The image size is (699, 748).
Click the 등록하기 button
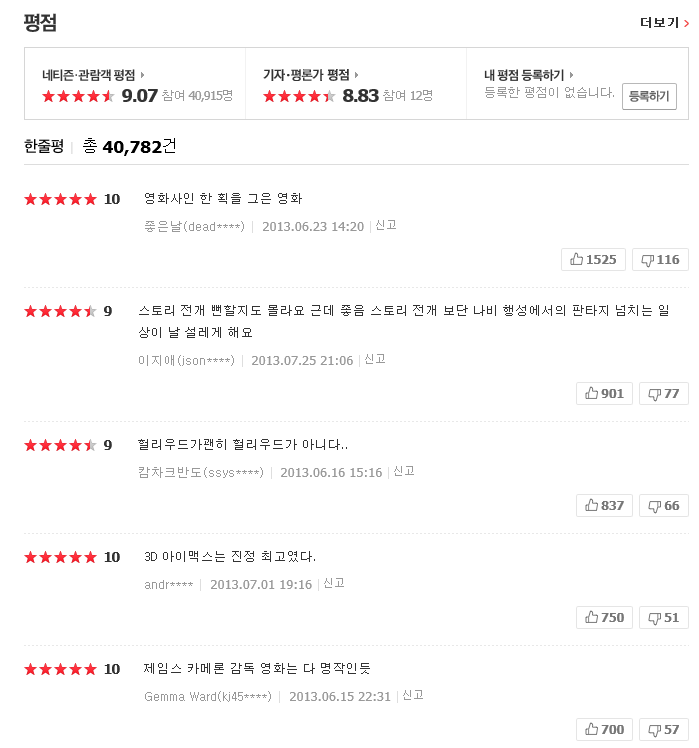click(649, 96)
